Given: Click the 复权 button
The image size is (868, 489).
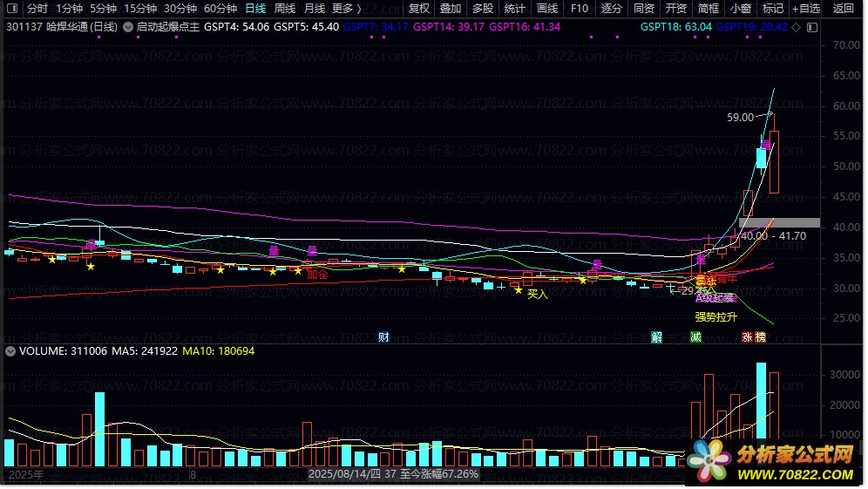Looking at the screenshot, I should tap(419, 9).
